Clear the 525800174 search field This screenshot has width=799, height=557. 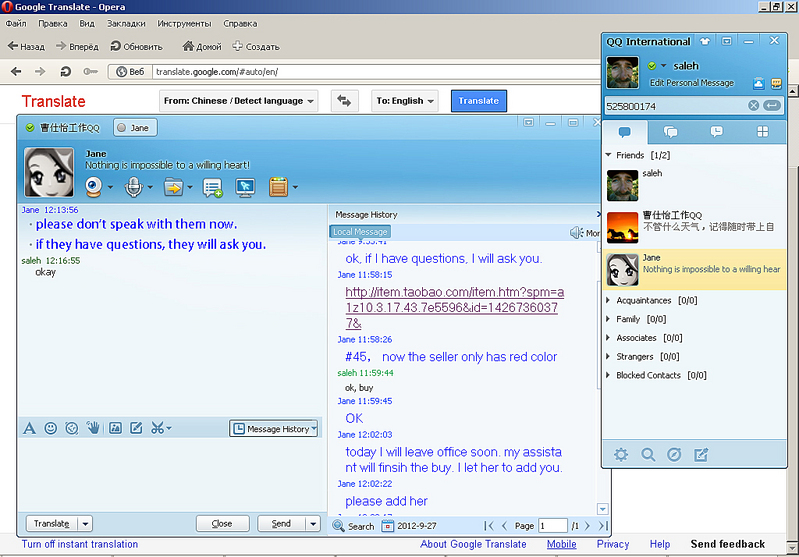754,105
